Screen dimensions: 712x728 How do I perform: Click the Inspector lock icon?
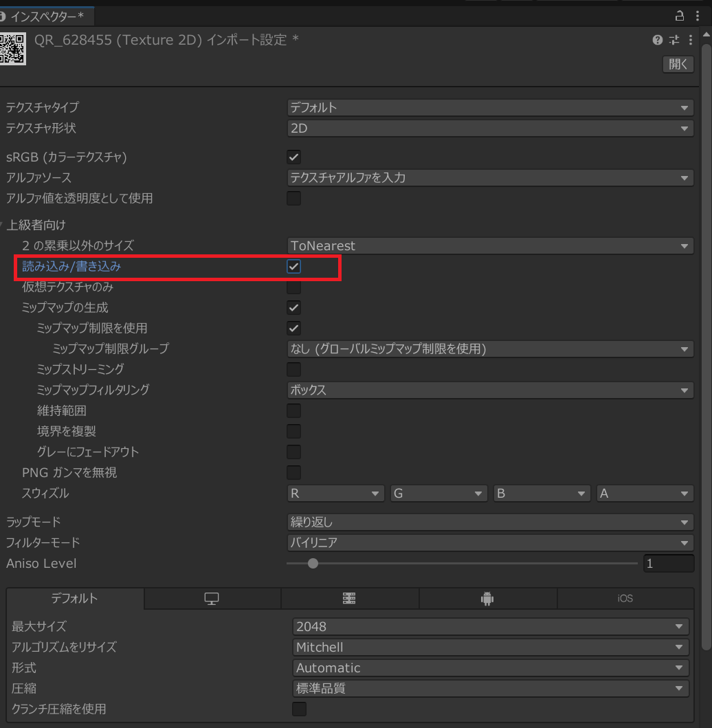tap(679, 15)
